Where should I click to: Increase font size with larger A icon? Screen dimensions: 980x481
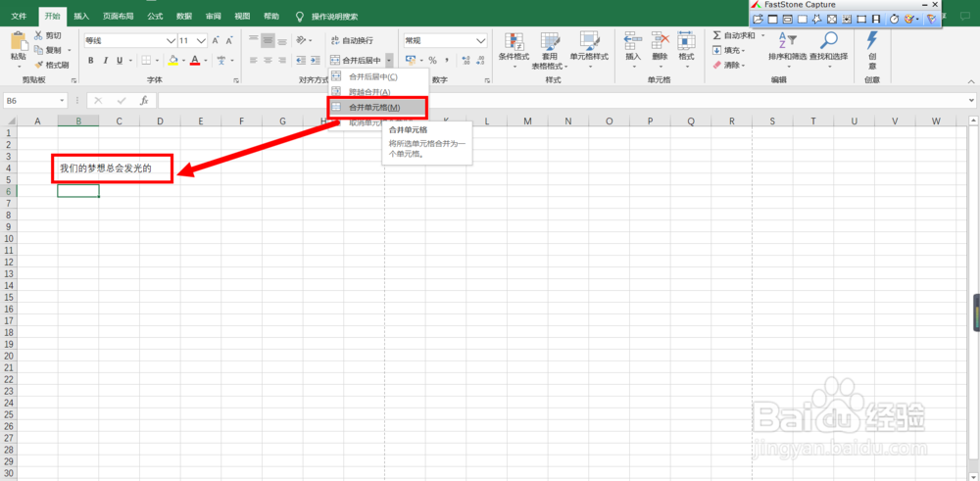[x=216, y=40]
